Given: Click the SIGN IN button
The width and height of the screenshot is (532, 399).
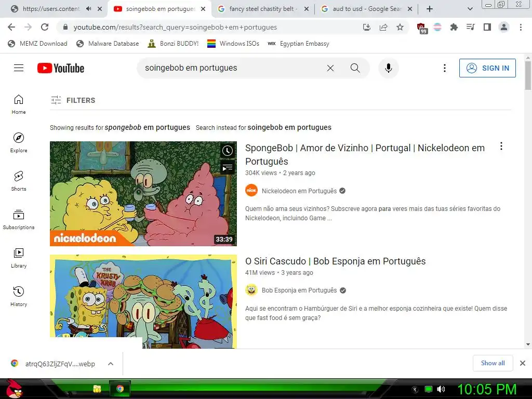Looking at the screenshot, I should (x=487, y=68).
